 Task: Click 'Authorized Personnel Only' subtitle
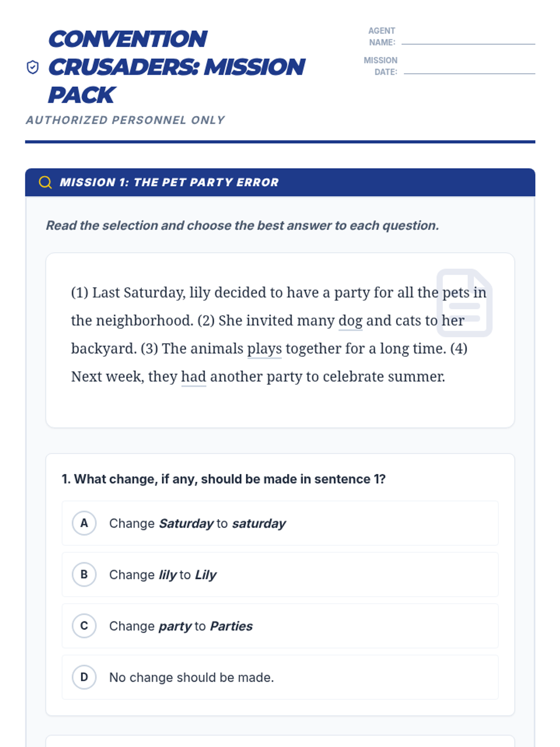[x=125, y=120]
